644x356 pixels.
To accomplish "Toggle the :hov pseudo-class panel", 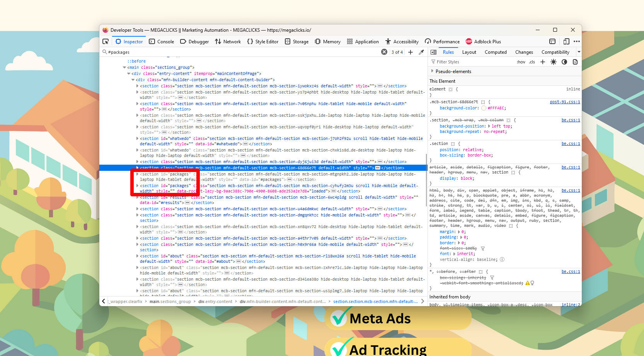I will (521, 62).
